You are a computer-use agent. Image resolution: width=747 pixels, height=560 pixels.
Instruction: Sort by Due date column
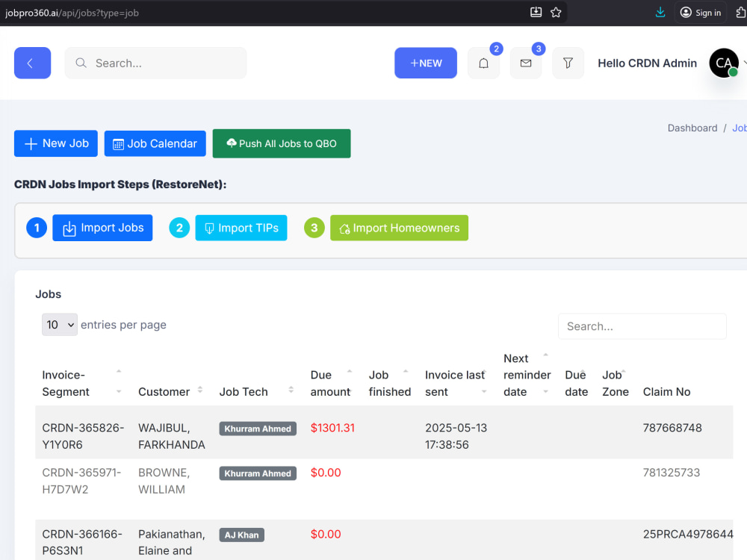pyautogui.click(x=576, y=383)
